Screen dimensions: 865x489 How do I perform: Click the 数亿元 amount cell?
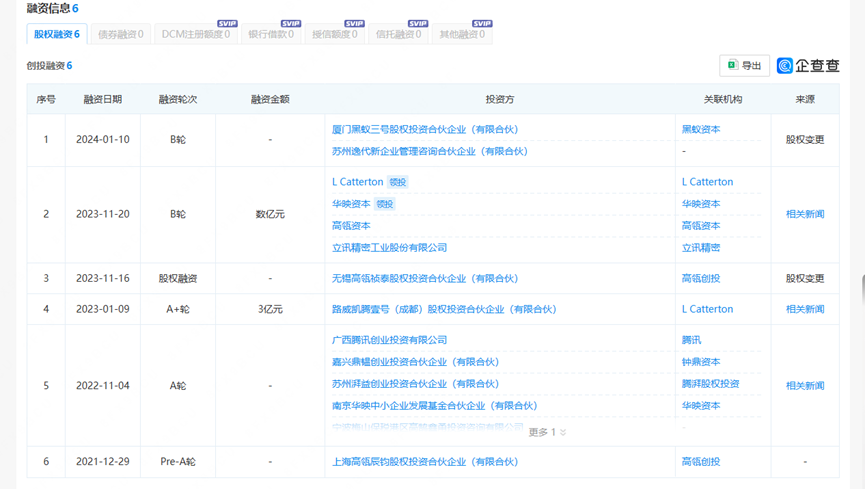[270, 214]
